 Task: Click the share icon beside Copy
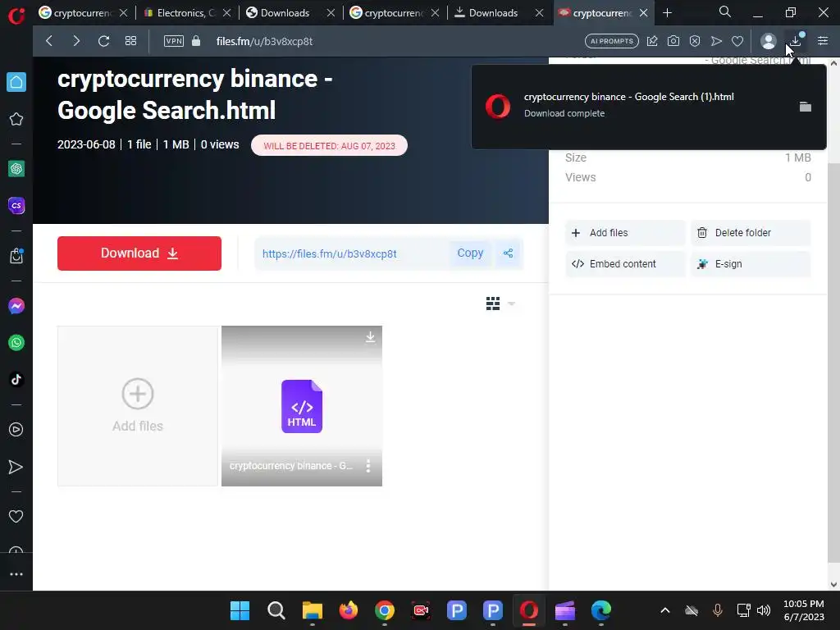[508, 253]
